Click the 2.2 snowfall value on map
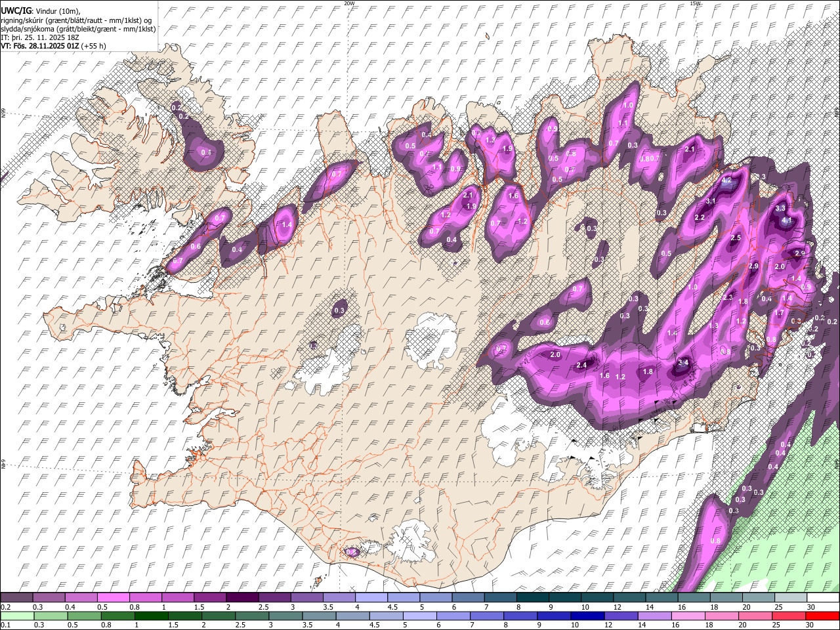This screenshot has width=840, height=630. (700, 218)
